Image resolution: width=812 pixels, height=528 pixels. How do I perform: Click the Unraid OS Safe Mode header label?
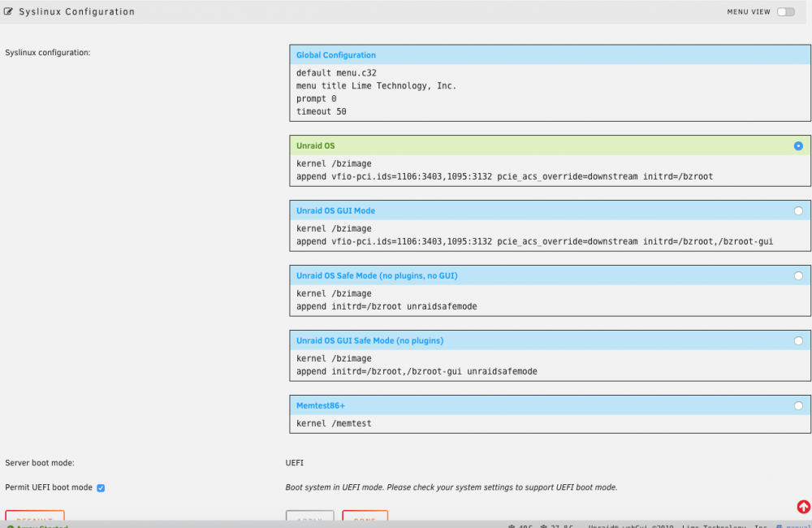(x=377, y=275)
